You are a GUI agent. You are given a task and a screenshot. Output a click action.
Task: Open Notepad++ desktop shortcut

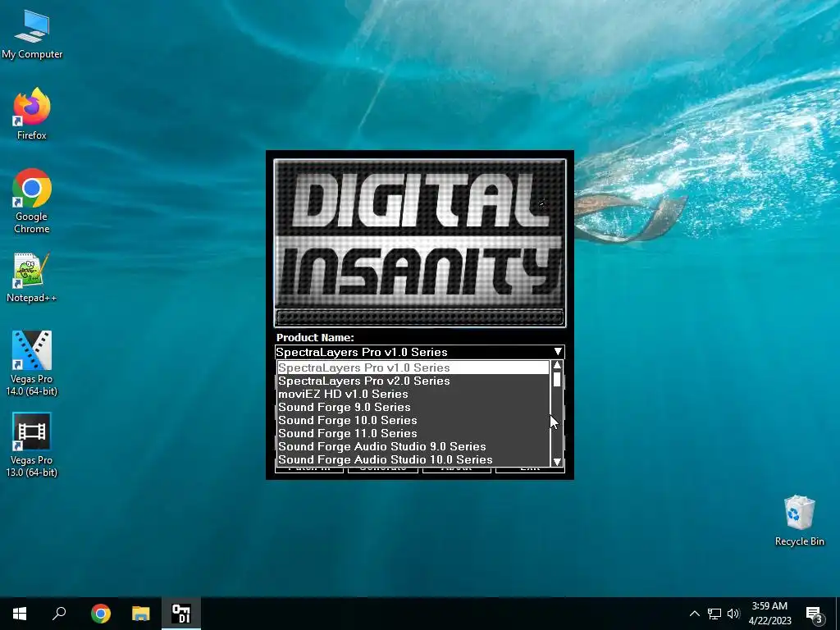coord(32,277)
